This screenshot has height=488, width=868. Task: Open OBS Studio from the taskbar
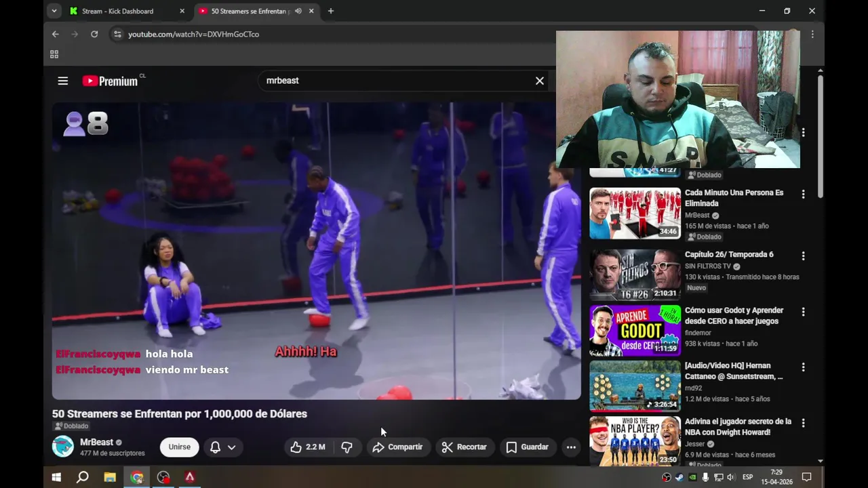(x=163, y=477)
